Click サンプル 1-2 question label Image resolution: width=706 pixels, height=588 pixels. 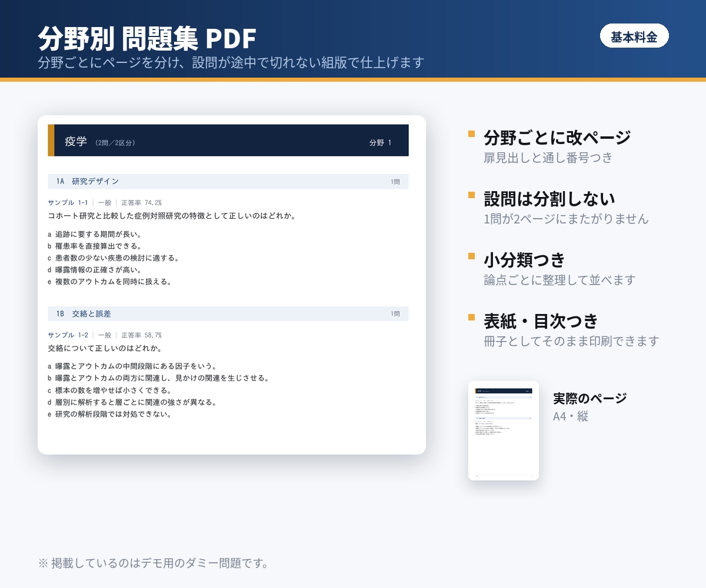pyautogui.click(x=68, y=335)
